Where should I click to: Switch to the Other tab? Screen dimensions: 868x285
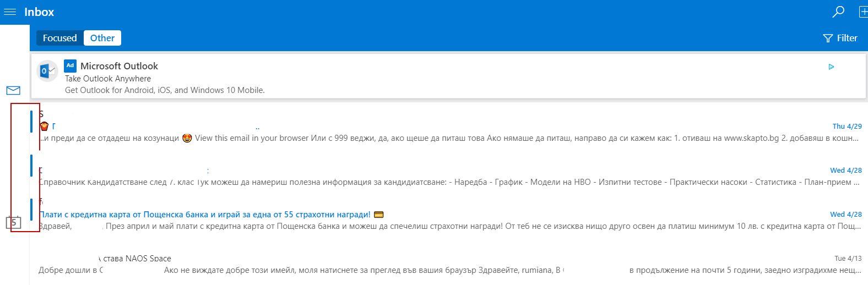tap(102, 38)
